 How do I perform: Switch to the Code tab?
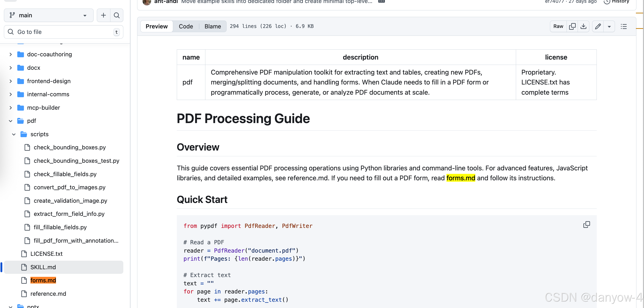coord(186,26)
